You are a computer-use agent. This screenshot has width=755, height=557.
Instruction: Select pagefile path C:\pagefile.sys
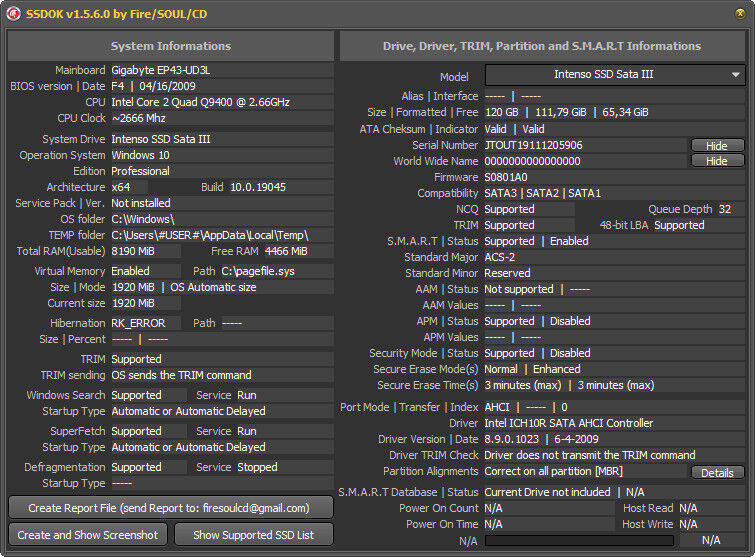pos(258,271)
